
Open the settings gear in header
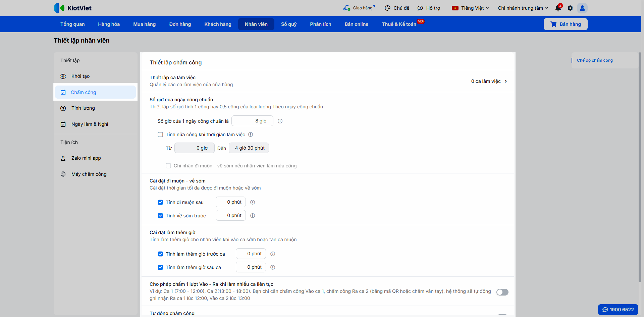[x=570, y=8]
